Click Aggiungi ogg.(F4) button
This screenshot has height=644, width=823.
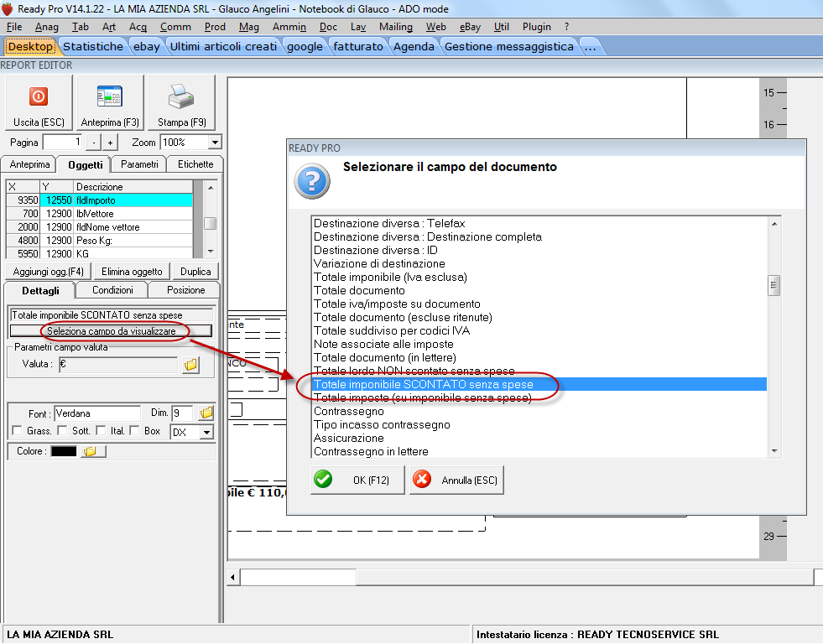pos(49,272)
